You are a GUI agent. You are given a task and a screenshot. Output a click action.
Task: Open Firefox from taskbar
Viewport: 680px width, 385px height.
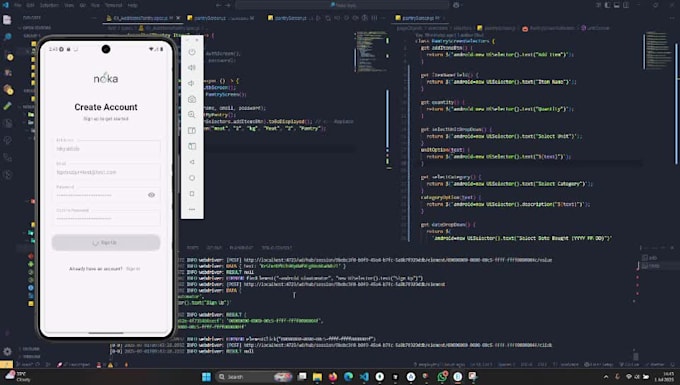(x=333, y=376)
